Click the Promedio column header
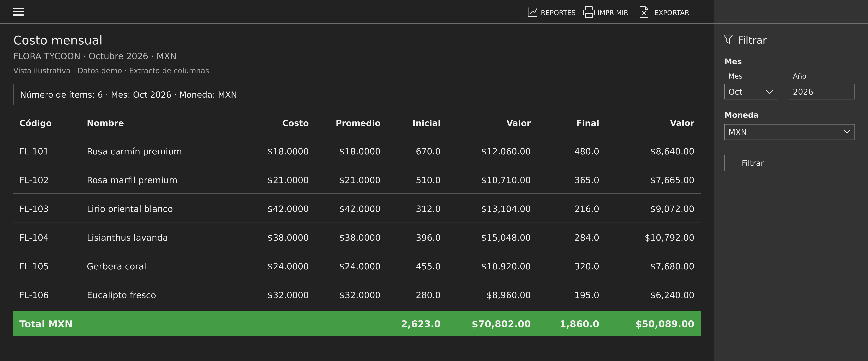868x361 pixels. click(358, 123)
